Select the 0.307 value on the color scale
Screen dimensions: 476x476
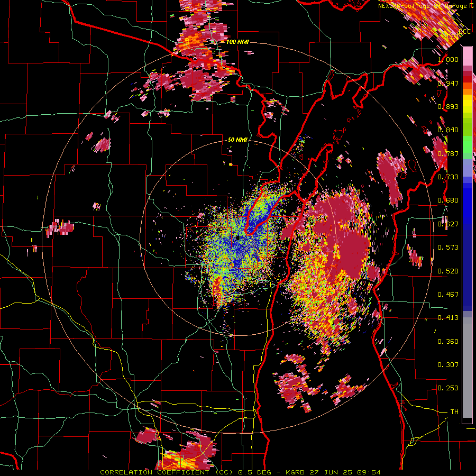448,364
